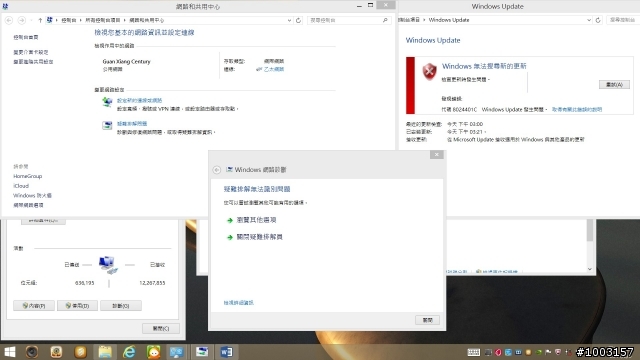Click scroll down arrow in background window
This screenshot has height=360, width=640.
tap(590, 269)
